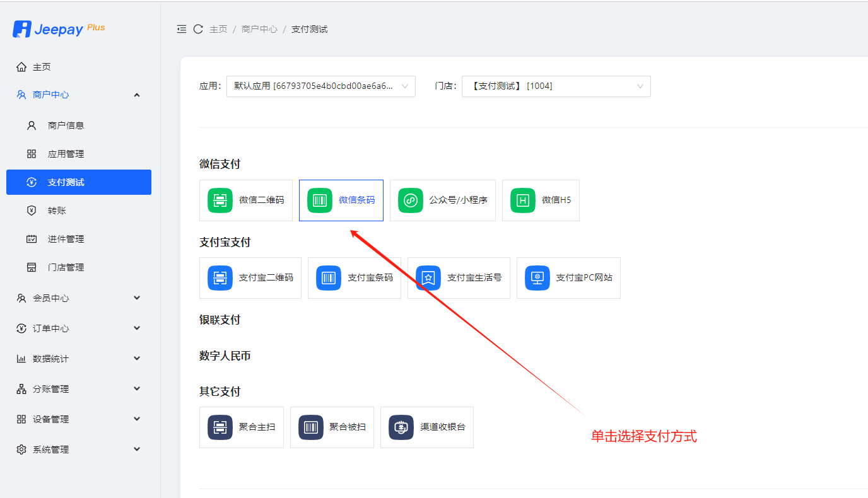Go to 门店管理 in the sidebar
The height and width of the screenshot is (498, 868).
(x=66, y=267)
